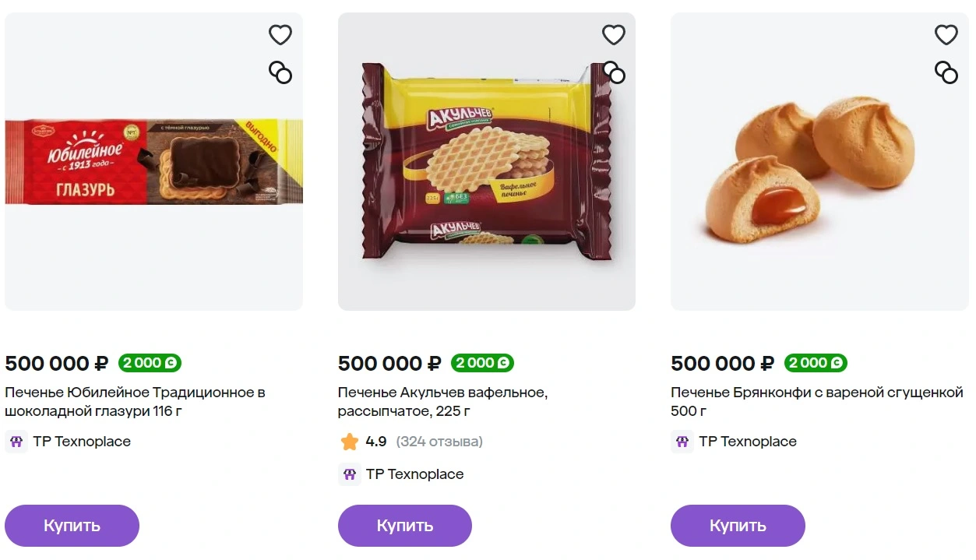
Task: Favorite the Акульчев waffle cookies
Action: coord(614,34)
